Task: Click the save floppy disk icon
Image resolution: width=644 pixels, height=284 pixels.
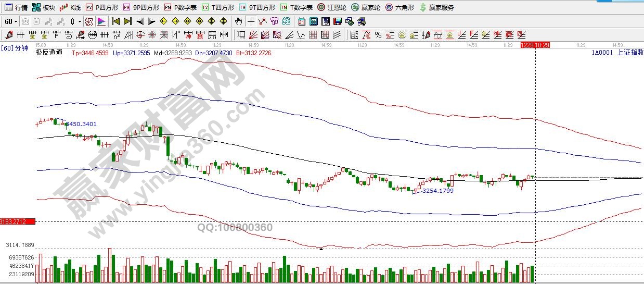Action: (x=337, y=21)
